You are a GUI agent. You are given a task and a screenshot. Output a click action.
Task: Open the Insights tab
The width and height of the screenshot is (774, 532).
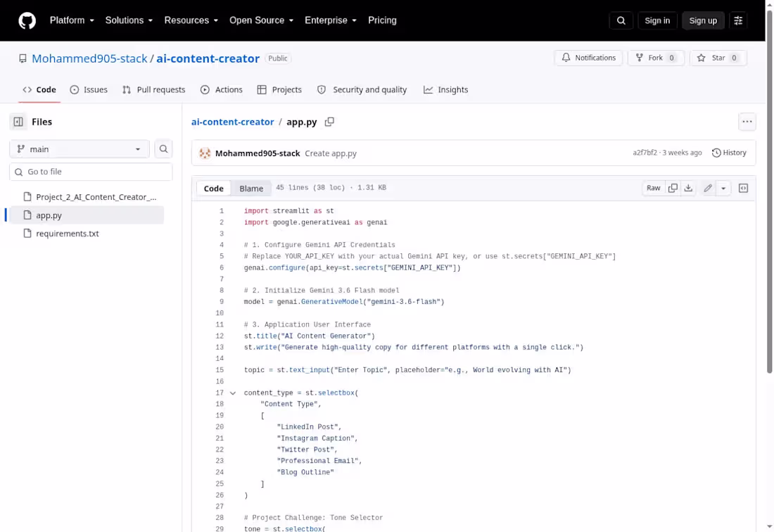point(445,90)
